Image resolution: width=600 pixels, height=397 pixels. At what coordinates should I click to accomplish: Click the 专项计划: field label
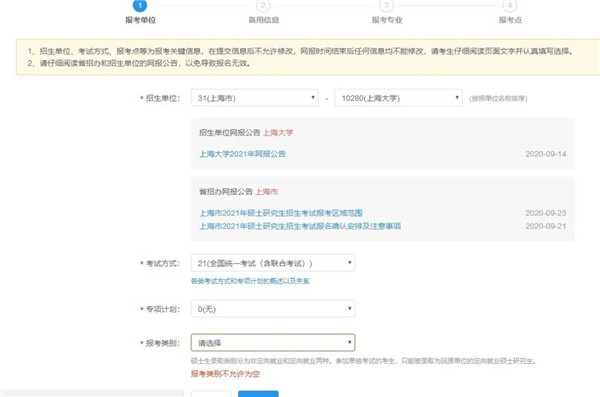point(163,309)
